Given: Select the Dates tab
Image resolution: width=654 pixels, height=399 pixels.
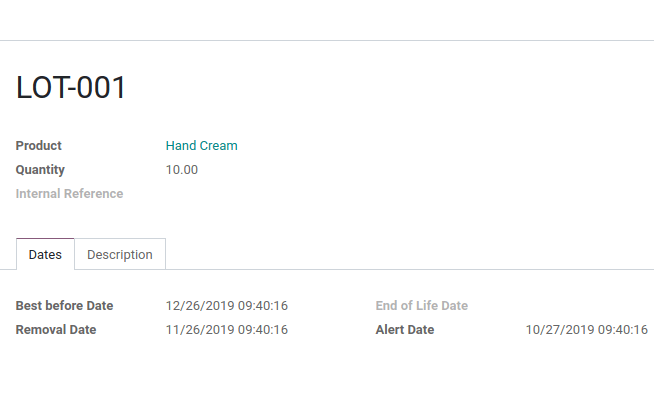Looking at the screenshot, I should point(45,254).
